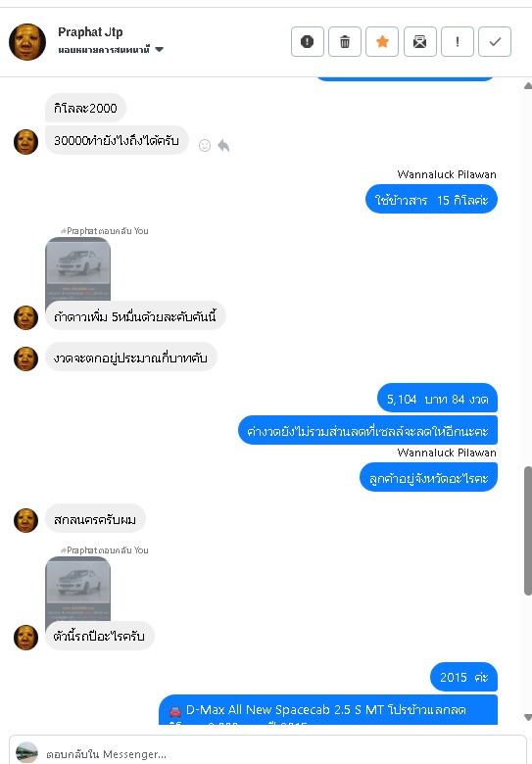Screen dimensions: 532x764
Task: Click the scrollbar down arrow in chat
Action: point(528,717)
